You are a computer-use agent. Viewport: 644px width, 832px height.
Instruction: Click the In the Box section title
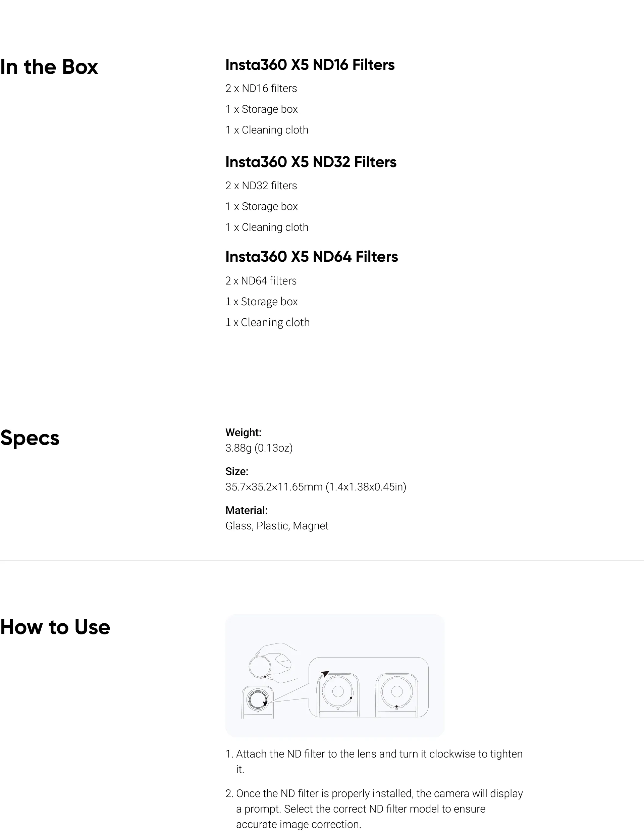[x=49, y=67]
